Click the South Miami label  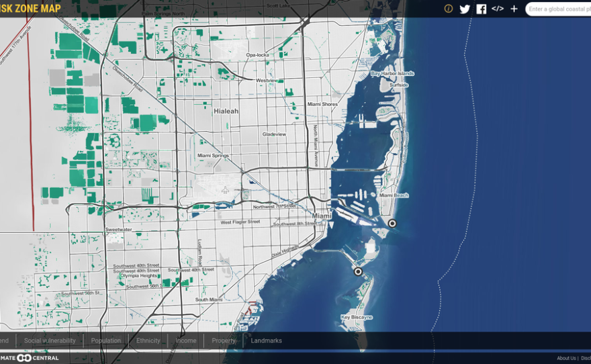[x=208, y=300]
